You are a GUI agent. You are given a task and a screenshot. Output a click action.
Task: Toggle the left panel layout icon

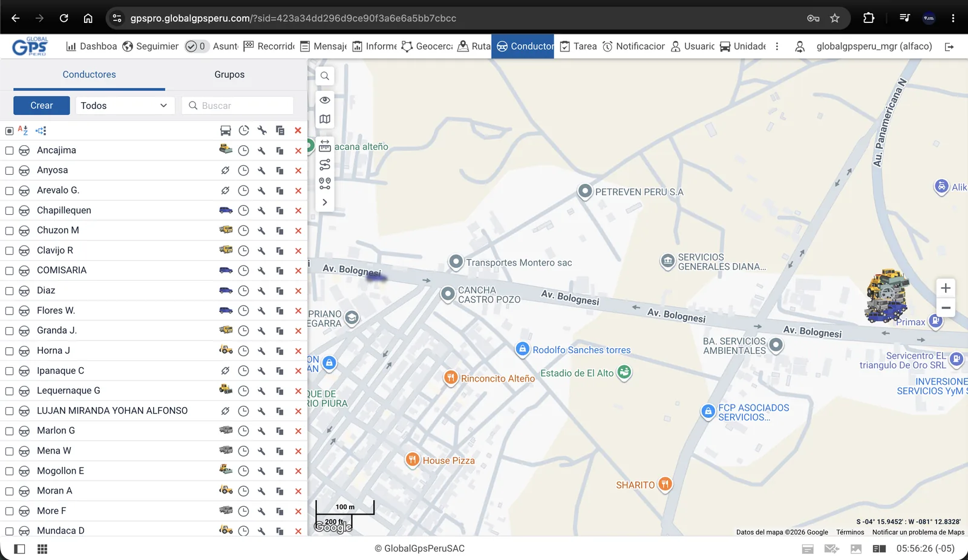click(19, 549)
